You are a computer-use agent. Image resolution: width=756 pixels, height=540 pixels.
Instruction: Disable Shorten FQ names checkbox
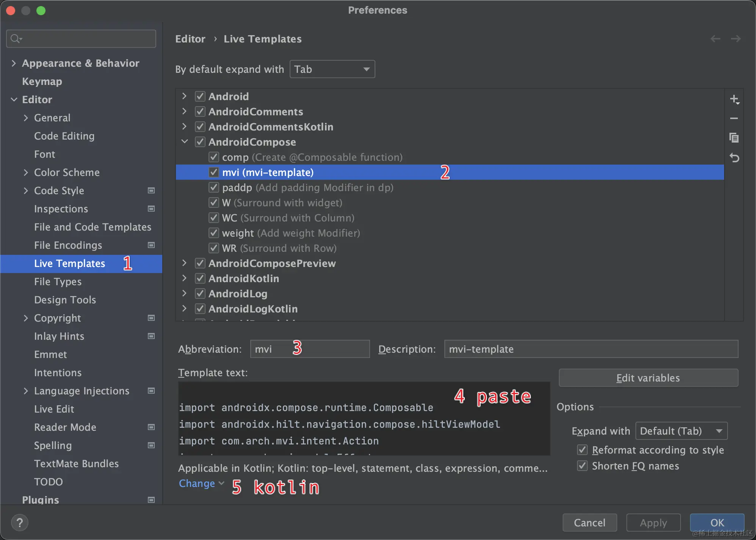[582, 466]
